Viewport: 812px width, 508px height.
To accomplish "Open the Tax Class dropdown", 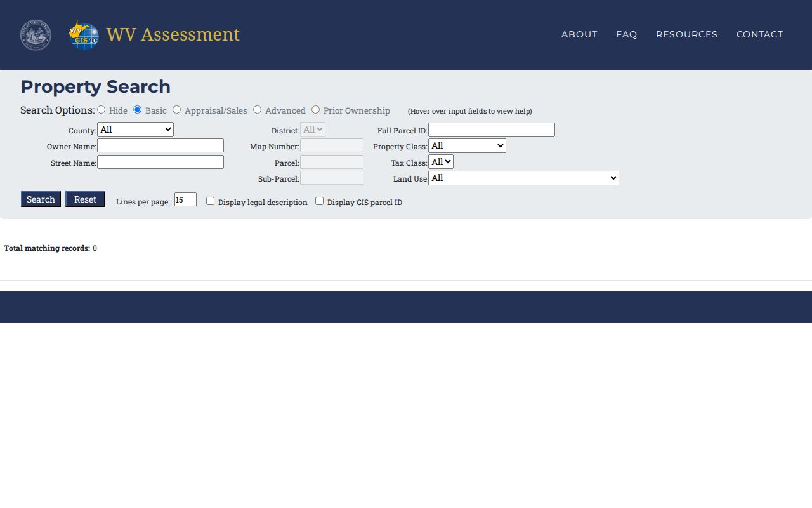I will tap(441, 162).
